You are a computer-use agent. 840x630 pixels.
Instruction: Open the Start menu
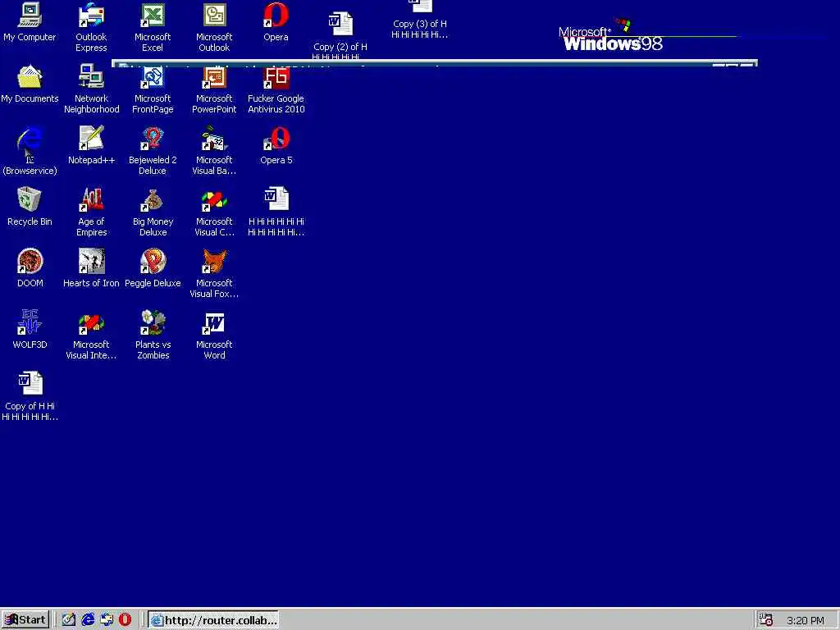[25, 620]
